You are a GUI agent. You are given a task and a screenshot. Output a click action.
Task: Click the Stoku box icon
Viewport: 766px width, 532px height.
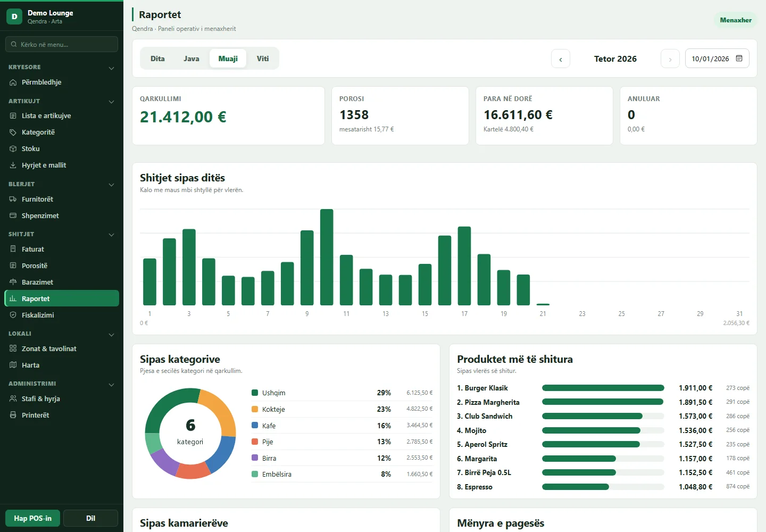(13, 149)
